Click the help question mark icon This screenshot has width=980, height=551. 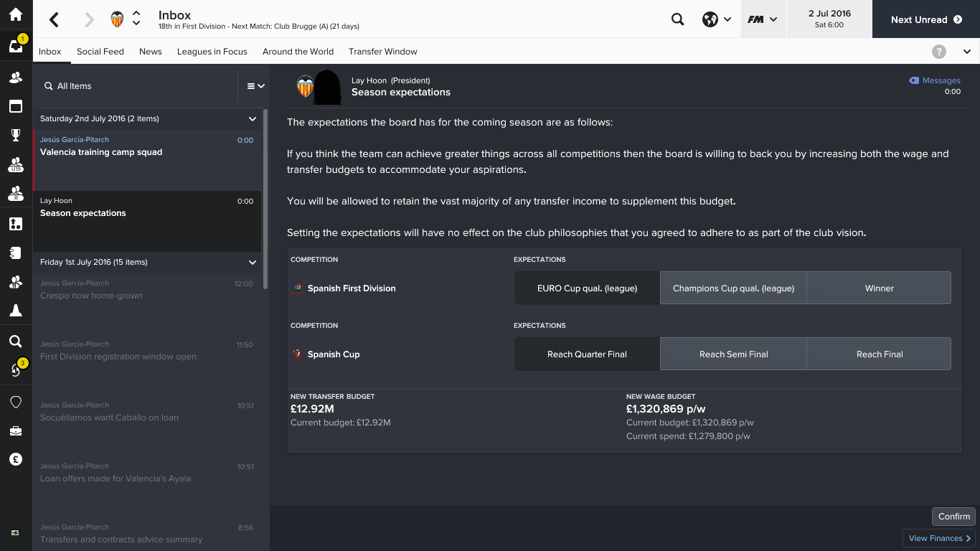939,52
